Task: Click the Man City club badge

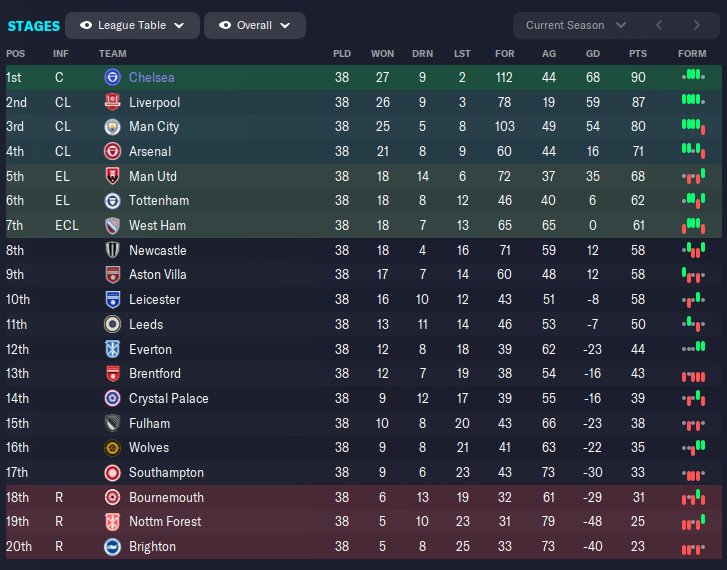Action: click(112, 127)
